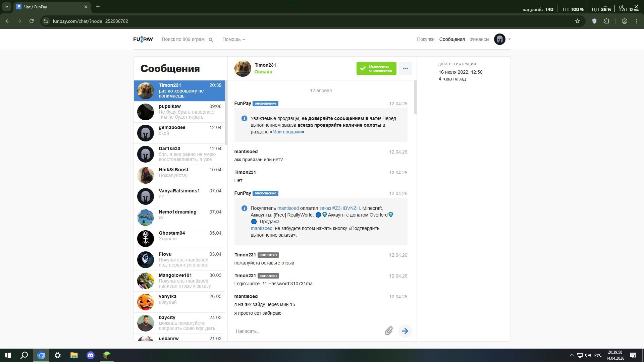Open the заказ #Z3HBVNZH link
Image resolution: width=644 pixels, height=362 pixels.
pyautogui.click(x=339, y=208)
